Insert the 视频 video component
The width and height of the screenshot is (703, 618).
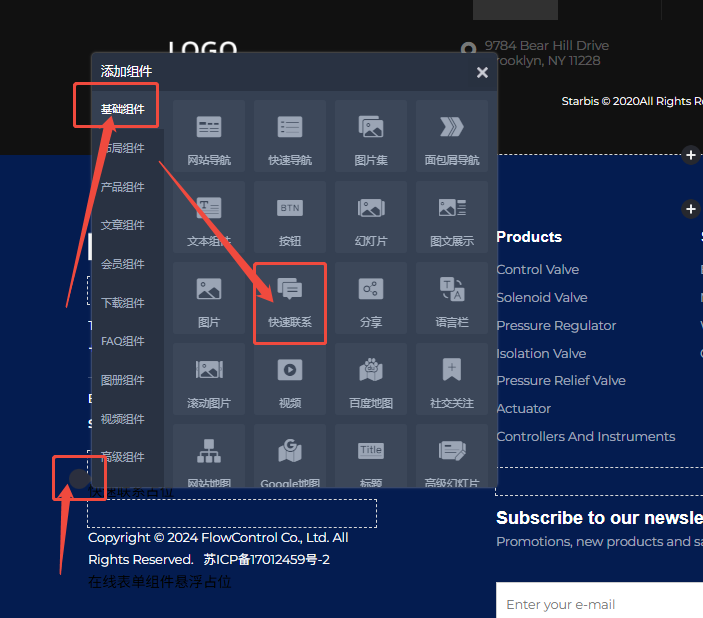pyautogui.click(x=290, y=380)
